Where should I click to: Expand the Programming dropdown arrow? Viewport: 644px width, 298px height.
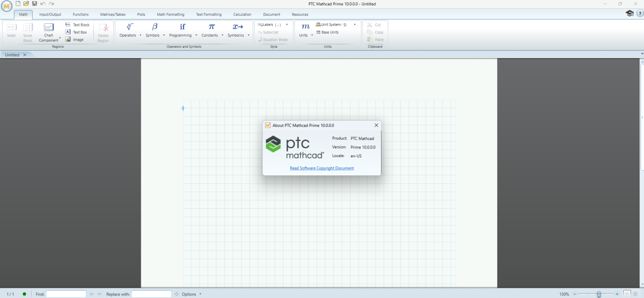tap(196, 35)
